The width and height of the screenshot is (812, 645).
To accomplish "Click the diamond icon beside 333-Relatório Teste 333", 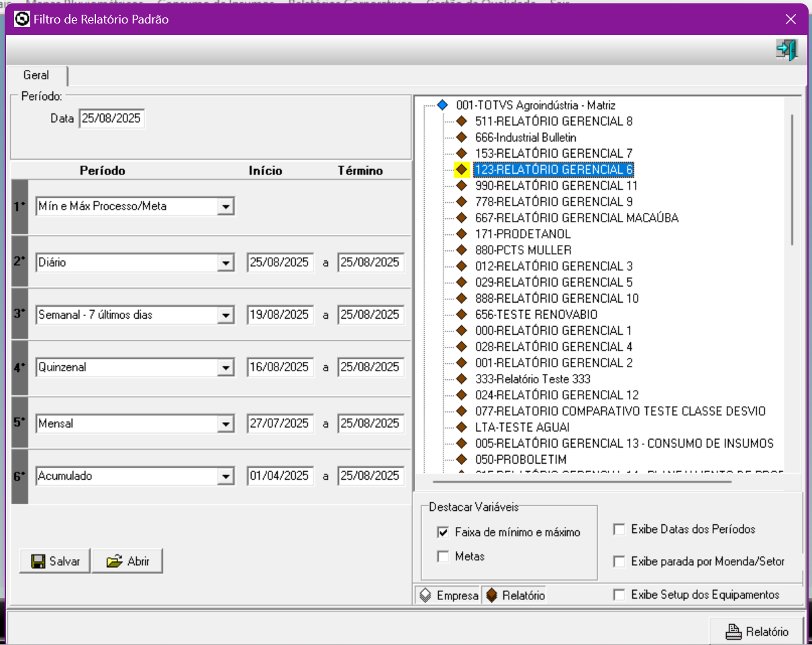I will tap(462, 379).
